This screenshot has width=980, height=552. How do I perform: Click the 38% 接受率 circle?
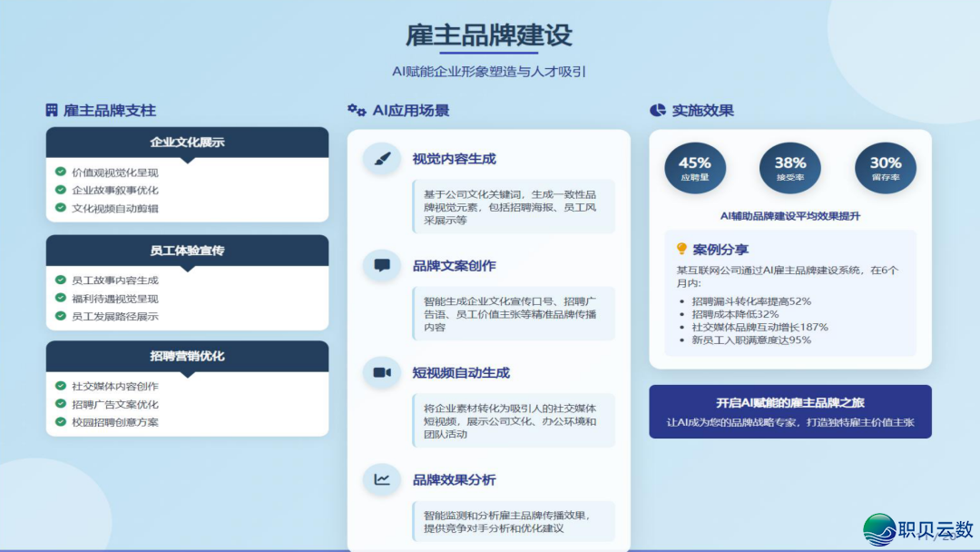pyautogui.click(x=790, y=168)
